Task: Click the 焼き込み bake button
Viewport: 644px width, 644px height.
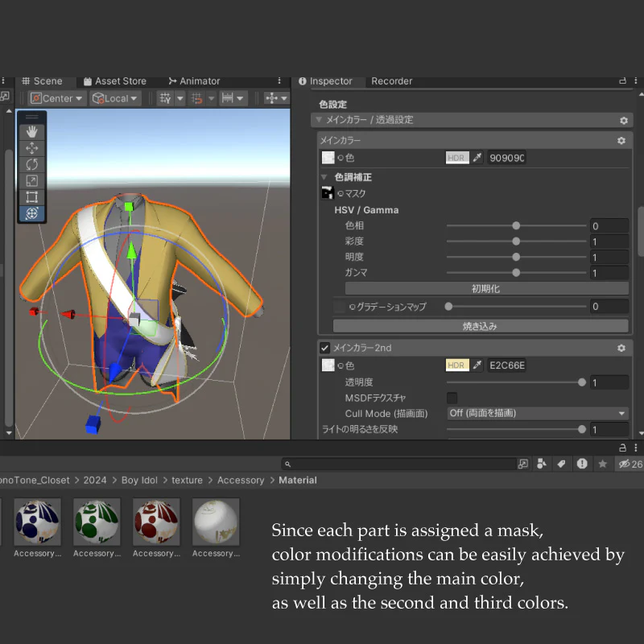Action: tap(480, 326)
